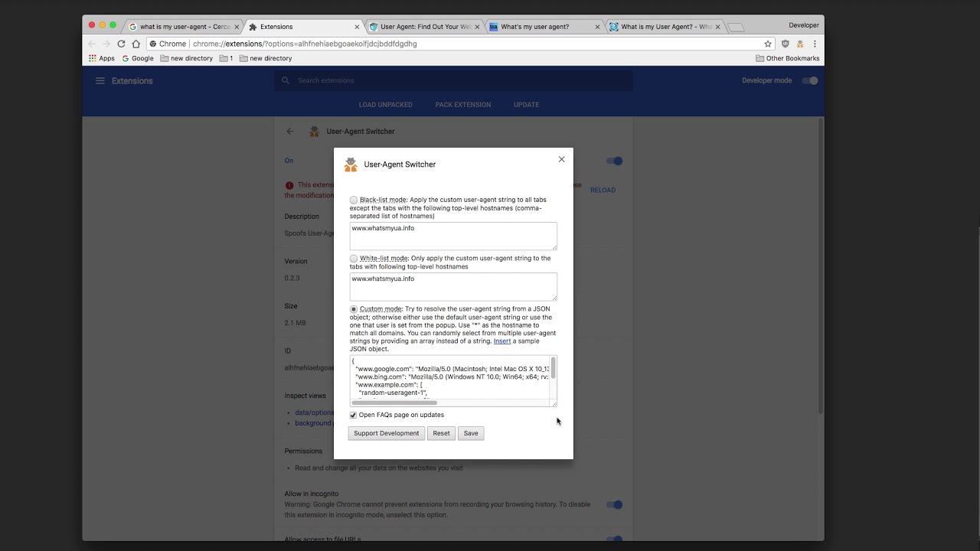
Task: Toggle Open FAQs page on updates checkbox
Action: point(353,415)
